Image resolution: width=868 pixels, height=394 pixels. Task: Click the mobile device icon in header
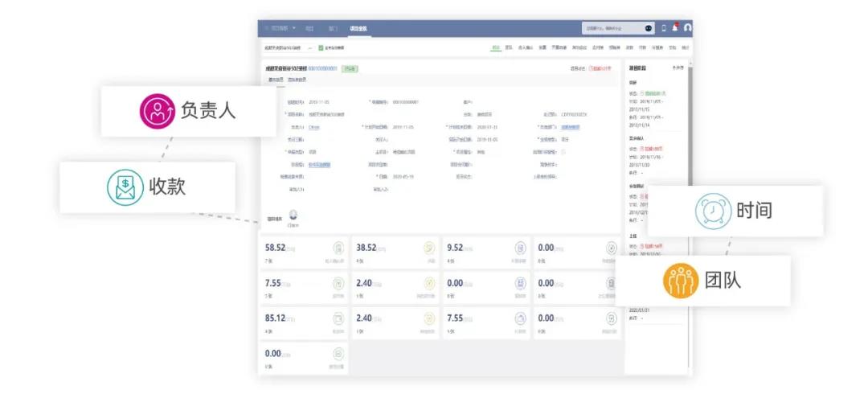point(664,28)
